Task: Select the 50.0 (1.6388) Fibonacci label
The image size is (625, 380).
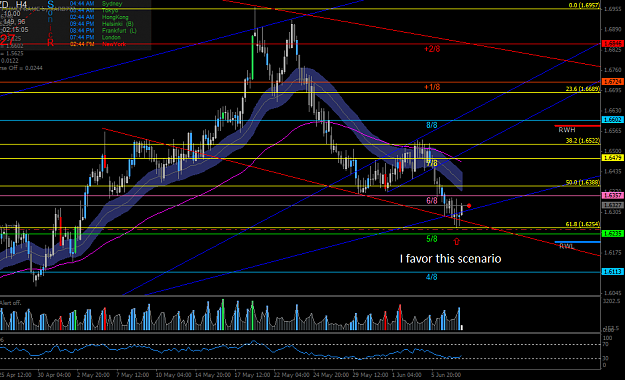Action: tap(582, 183)
